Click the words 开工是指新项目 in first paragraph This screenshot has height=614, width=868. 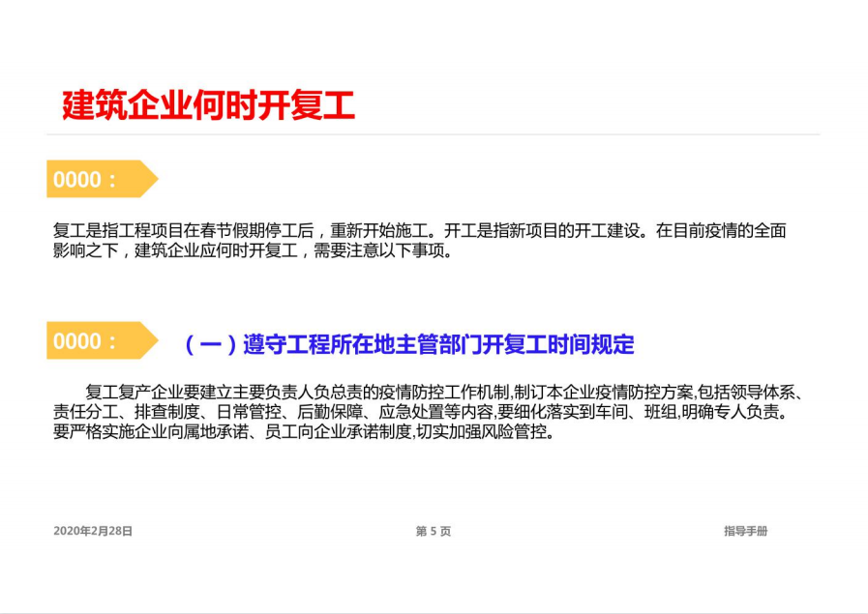coord(500,231)
